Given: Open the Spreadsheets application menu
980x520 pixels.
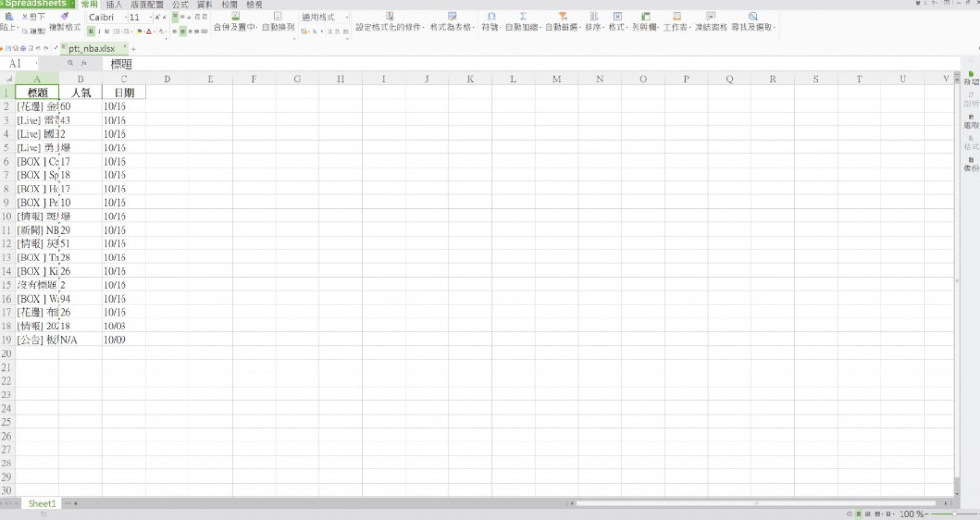Looking at the screenshot, I should tap(37, 4).
